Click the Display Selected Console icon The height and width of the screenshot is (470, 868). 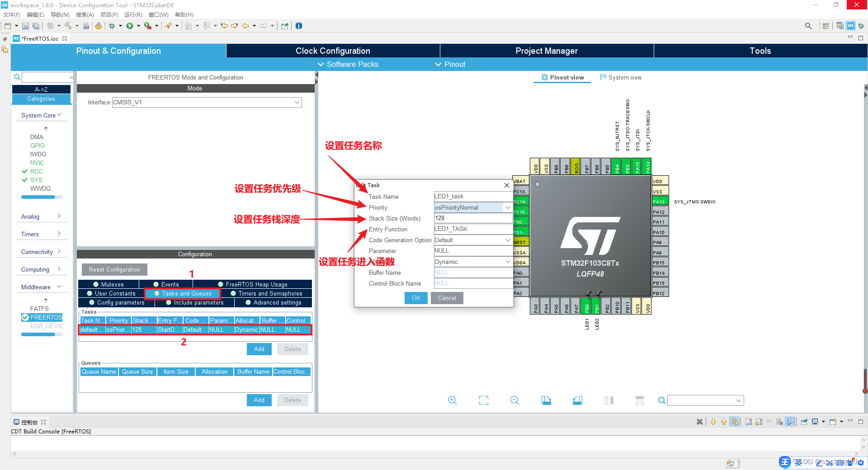point(815,422)
